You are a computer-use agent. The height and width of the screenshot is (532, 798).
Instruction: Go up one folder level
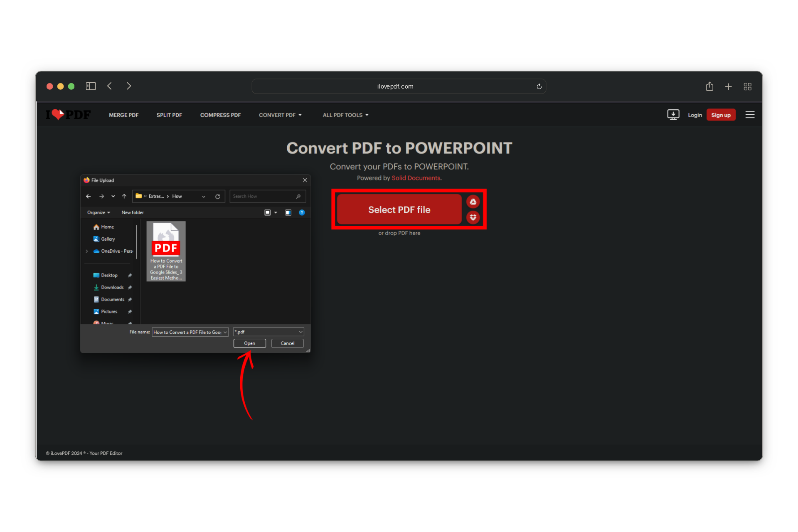tap(124, 196)
